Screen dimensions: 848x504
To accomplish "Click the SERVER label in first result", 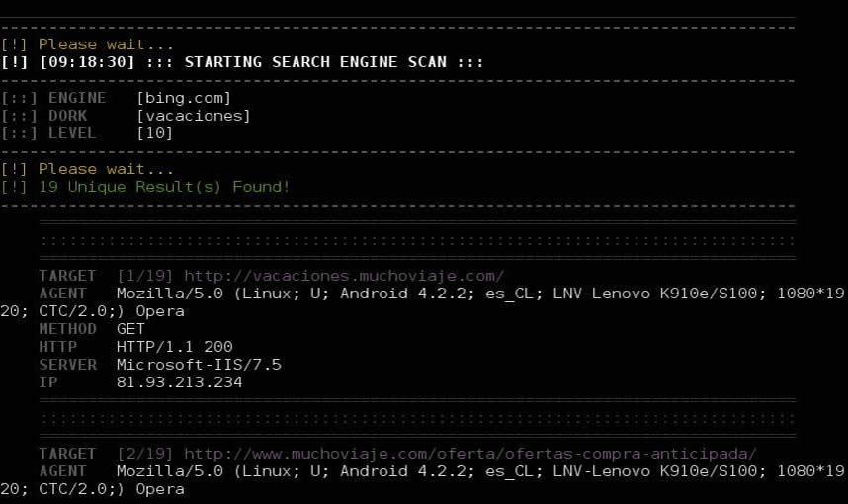I will click(67, 365).
